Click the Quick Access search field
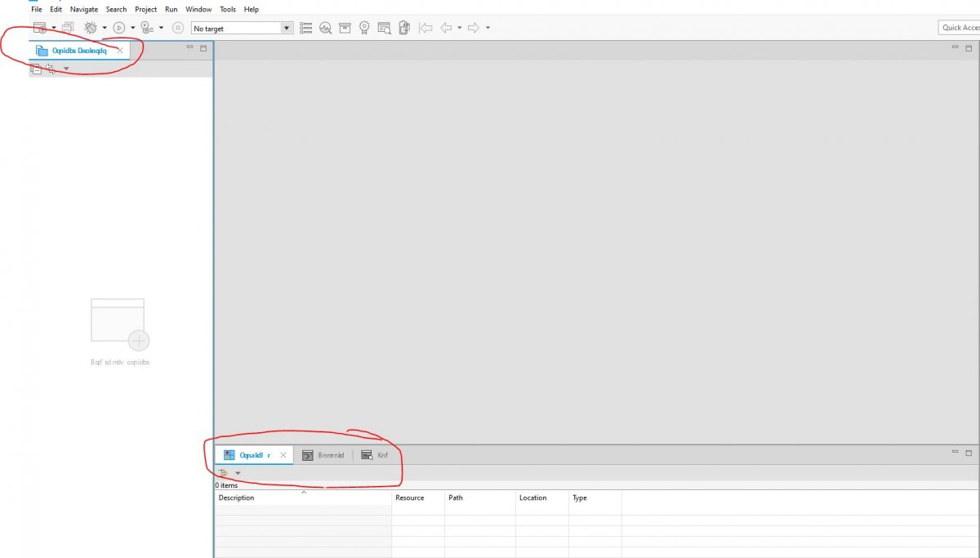 (960, 28)
